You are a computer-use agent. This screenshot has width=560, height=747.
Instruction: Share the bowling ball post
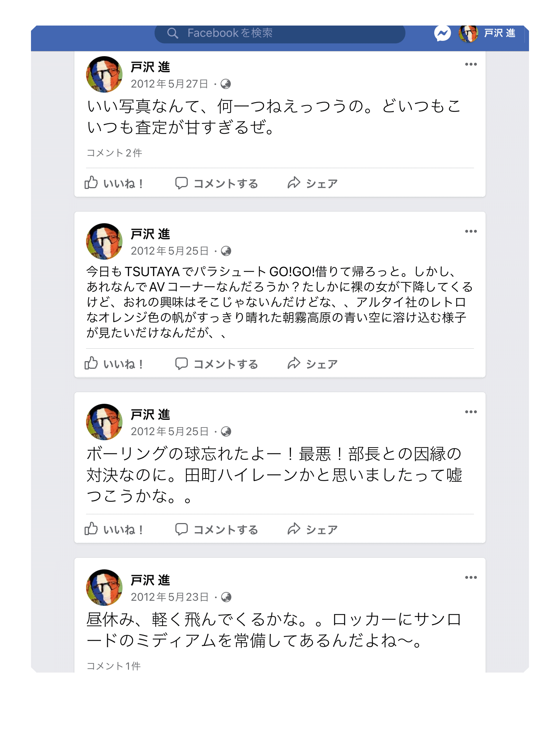[312, 529]
